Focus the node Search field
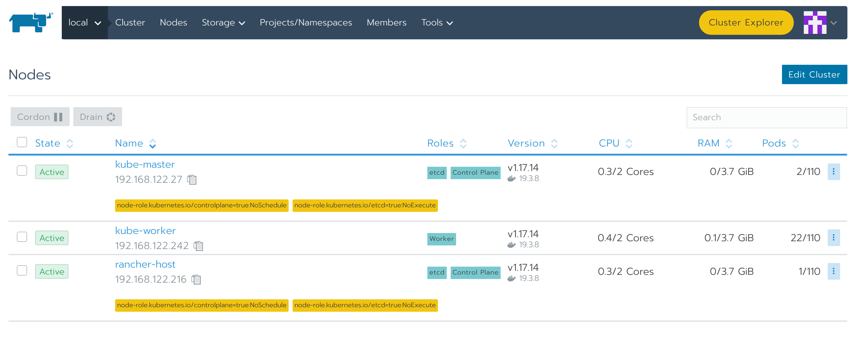Screen dimensions: 868x345 [766, 117]
